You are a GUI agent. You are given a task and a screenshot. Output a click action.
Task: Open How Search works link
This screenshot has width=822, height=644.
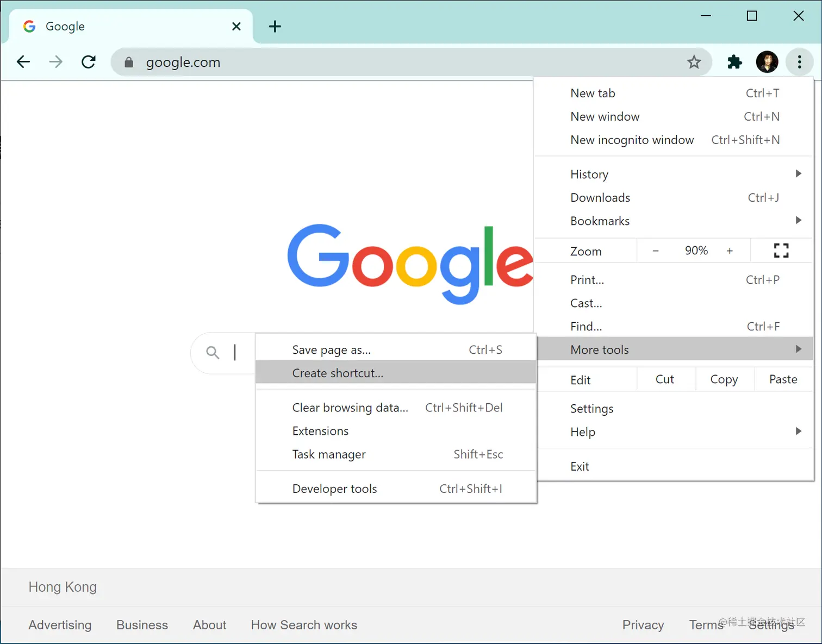[304, 625]
